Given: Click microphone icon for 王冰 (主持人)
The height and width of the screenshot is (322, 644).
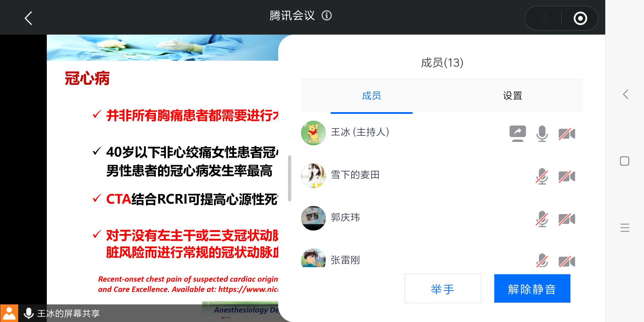Looking at the screenshot, I should (x=542, y=134).
